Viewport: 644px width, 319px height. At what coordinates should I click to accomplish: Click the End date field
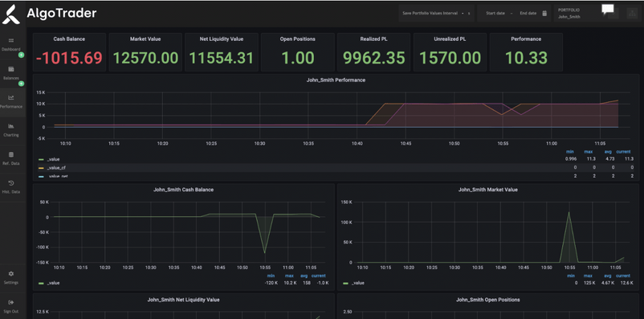[528, 13]
